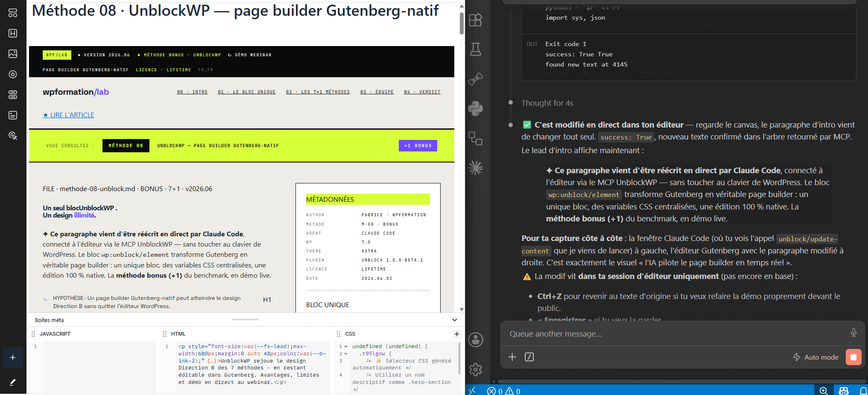The height and width of the screenshot is (395, 868).
Task: Click the zoom magnifier icon in status bar
Action: pyautogui.click(x=824, y=391)
